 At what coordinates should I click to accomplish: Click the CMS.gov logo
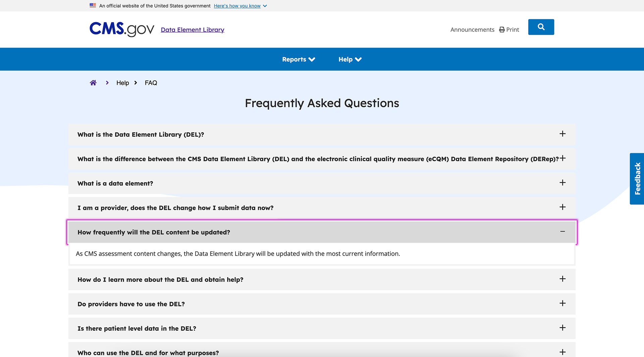[122, 29]
